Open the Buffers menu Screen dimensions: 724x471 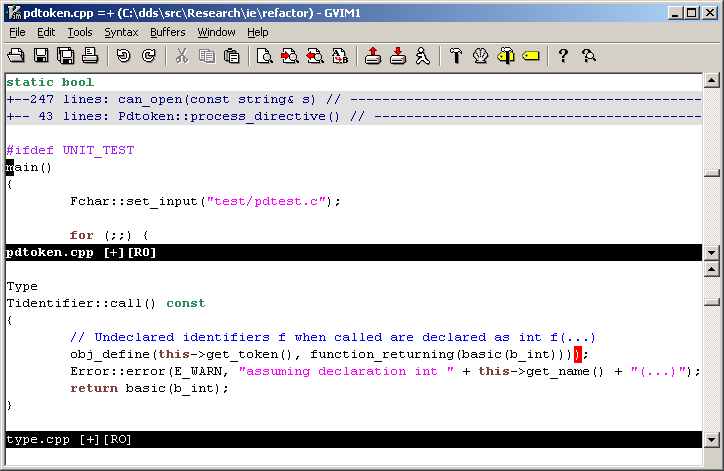coord(168,32)
